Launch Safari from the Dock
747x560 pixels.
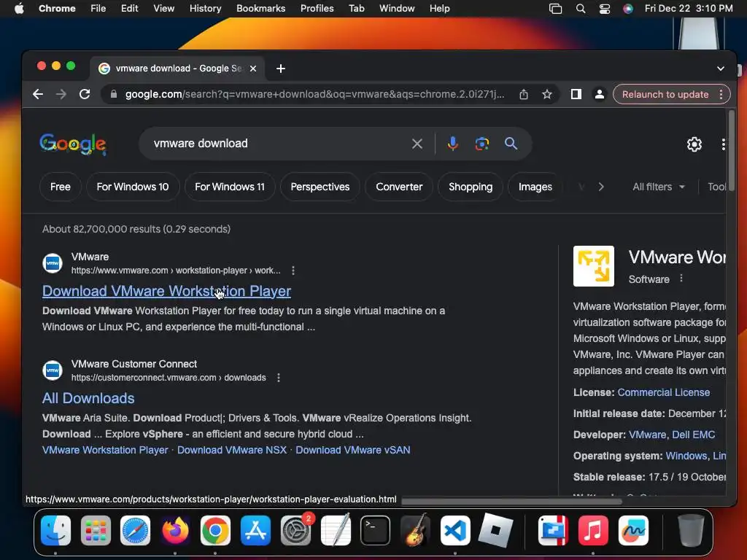click(x=135, y=530)
